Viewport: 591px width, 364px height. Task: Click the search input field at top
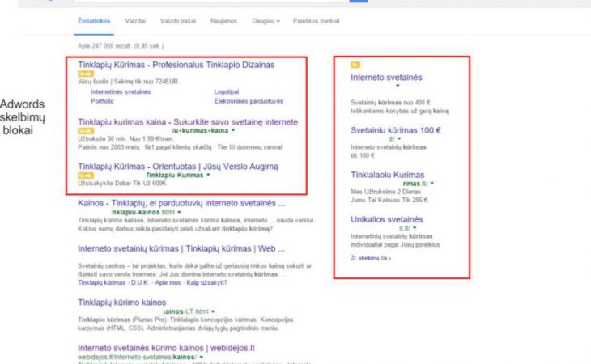point(211,1)
